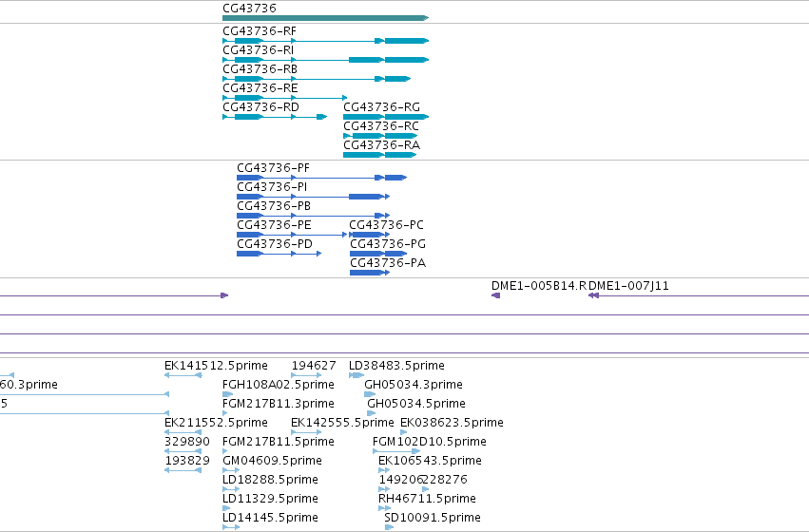Click EST GH05034.5prime
Image resolution: width=809 pixels, height=532 pixels.
point(416,404)
